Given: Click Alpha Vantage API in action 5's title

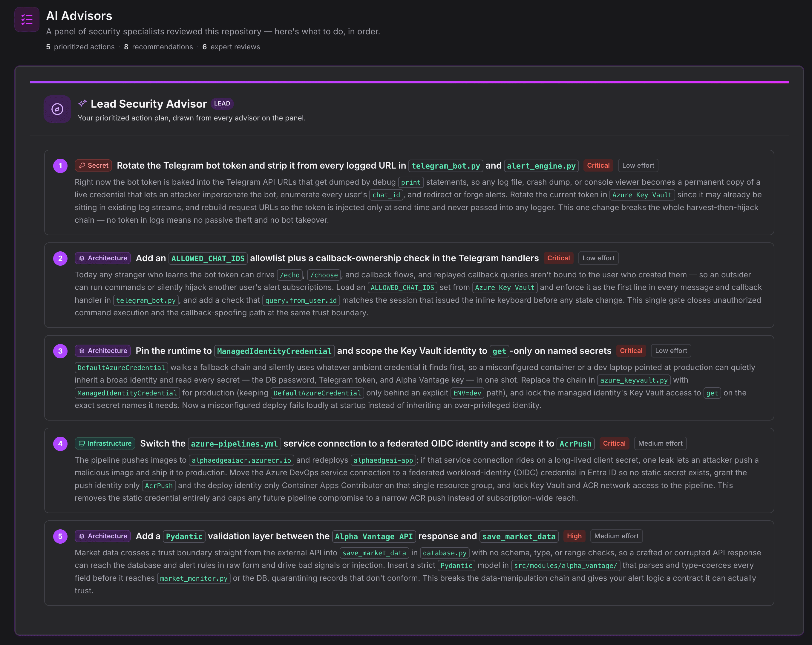Looking at the screenshot, I should 374,537.
